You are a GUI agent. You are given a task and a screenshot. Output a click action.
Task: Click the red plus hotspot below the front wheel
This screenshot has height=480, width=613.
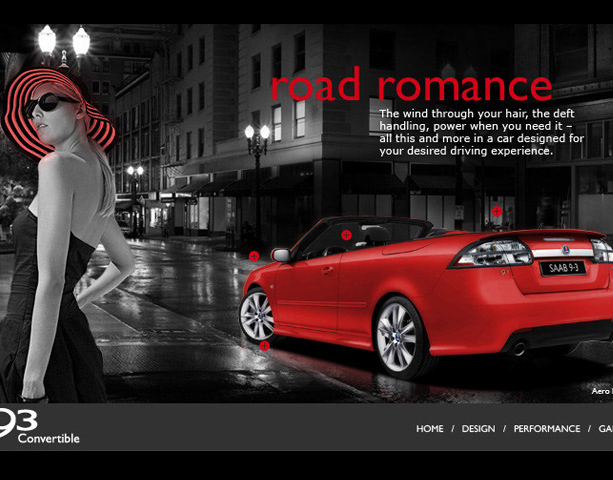[265, 346]
